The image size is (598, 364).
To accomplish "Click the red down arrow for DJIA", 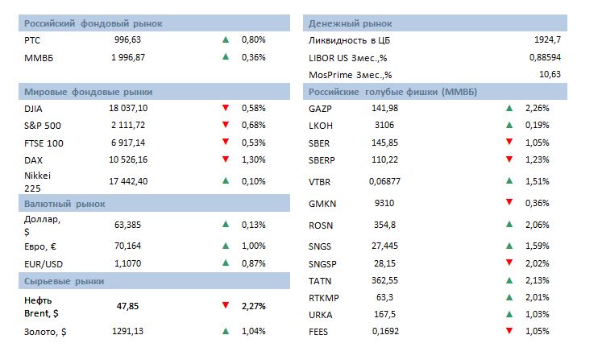I will pos(226,108).
